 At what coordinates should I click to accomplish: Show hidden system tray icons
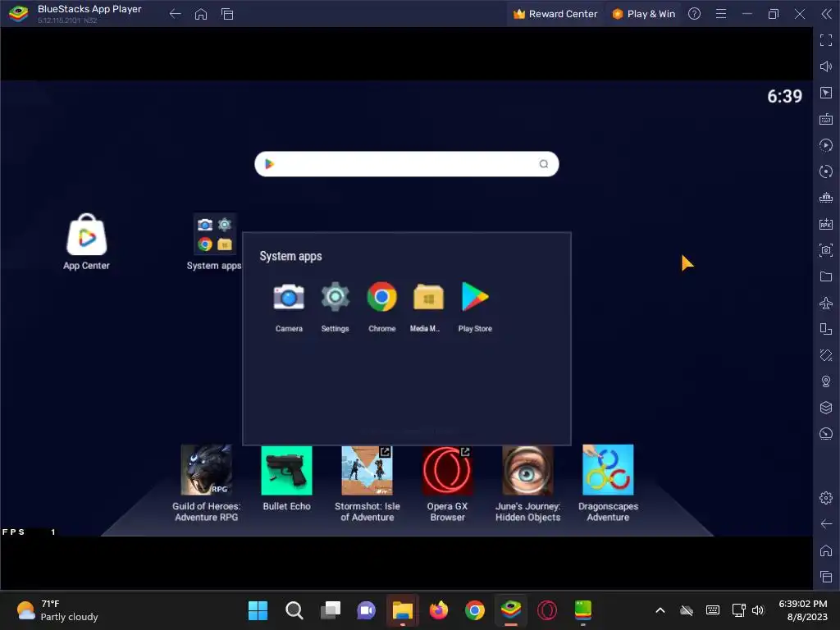(660, 610)
